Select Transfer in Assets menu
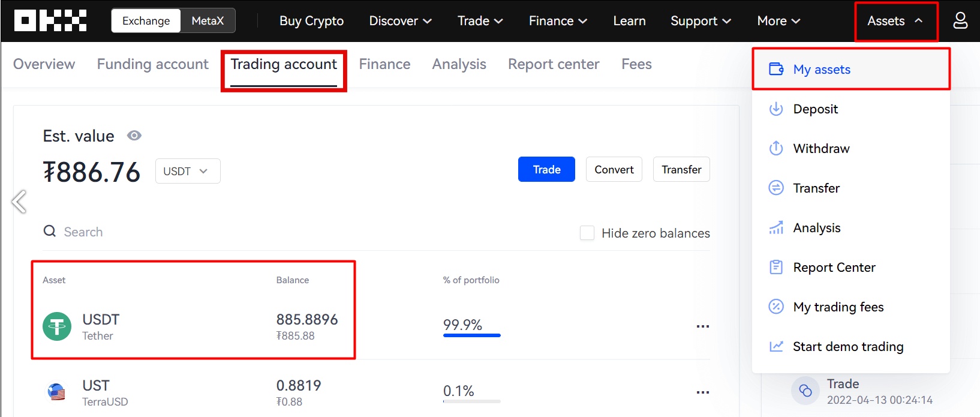 pos(851,188)
